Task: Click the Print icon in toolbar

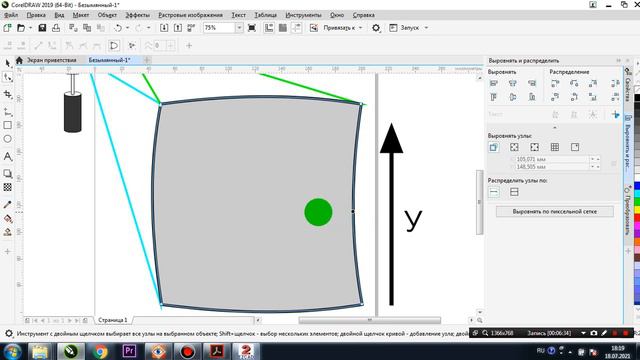Action: [x=56, y=28]
